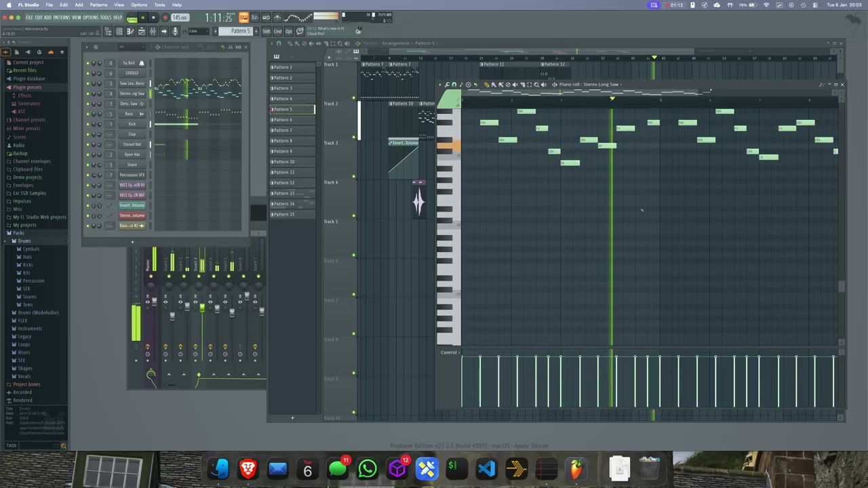Click the microphone recording icon in the main toolbar
This screenshot has height=488, width=868.
(175, 31)
